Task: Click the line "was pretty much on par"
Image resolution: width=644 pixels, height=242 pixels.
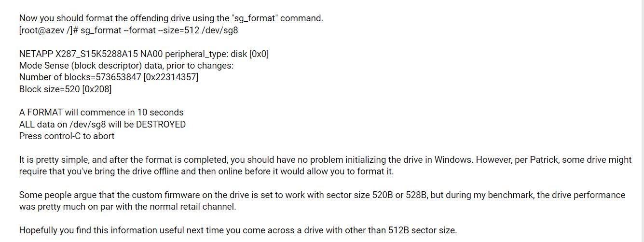Action: click(x=128, y=207)
